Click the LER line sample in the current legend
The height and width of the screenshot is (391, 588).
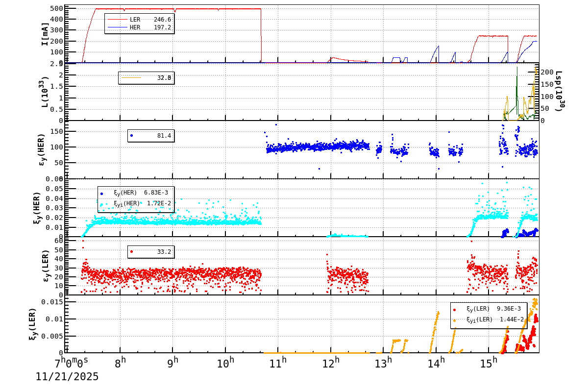[x=118, y=19]
